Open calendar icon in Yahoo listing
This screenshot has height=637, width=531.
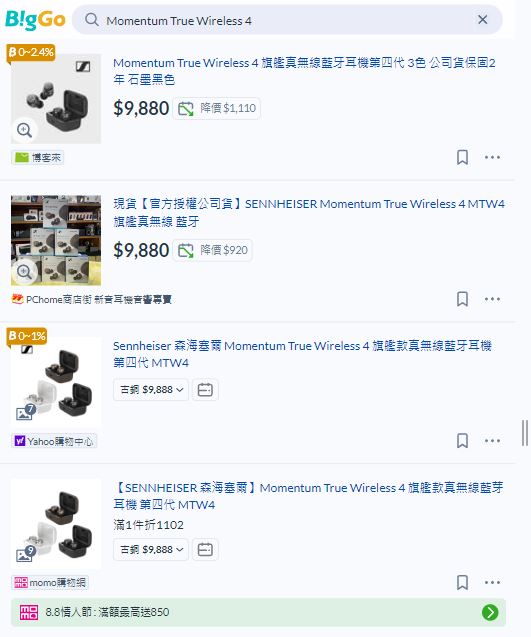pyautogui.click(x=205, y=390)
